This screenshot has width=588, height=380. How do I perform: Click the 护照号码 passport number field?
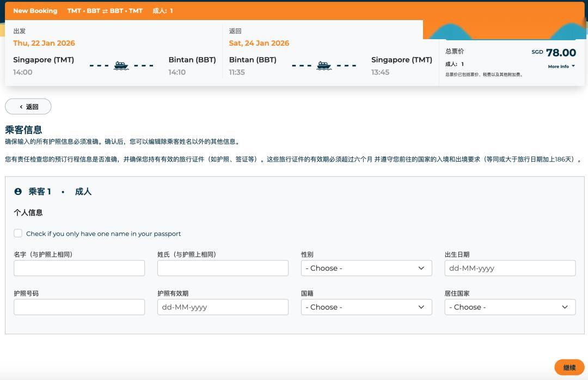tap(79, 307)
